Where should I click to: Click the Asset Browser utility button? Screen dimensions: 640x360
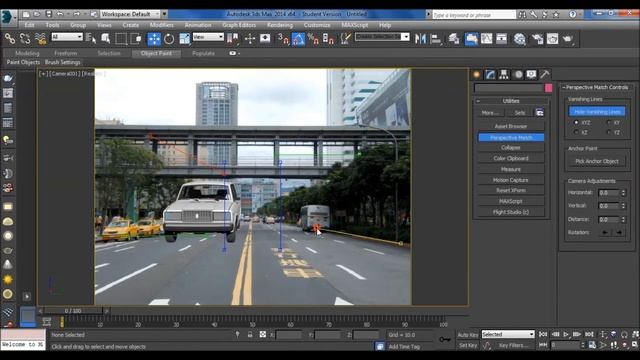[x=511, y=126]
